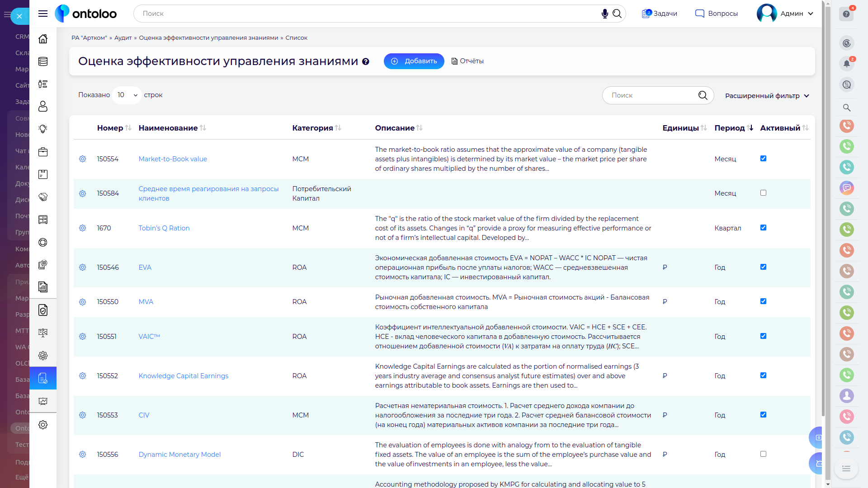The width and height of the screenshot is (868, 488).
Task: Click the gear icon for row 150554
Action: click(82, 159)
